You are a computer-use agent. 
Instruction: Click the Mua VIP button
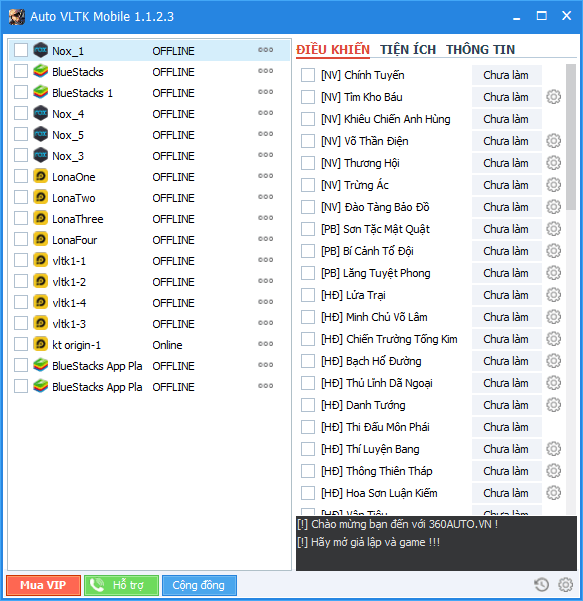[43, 585]
